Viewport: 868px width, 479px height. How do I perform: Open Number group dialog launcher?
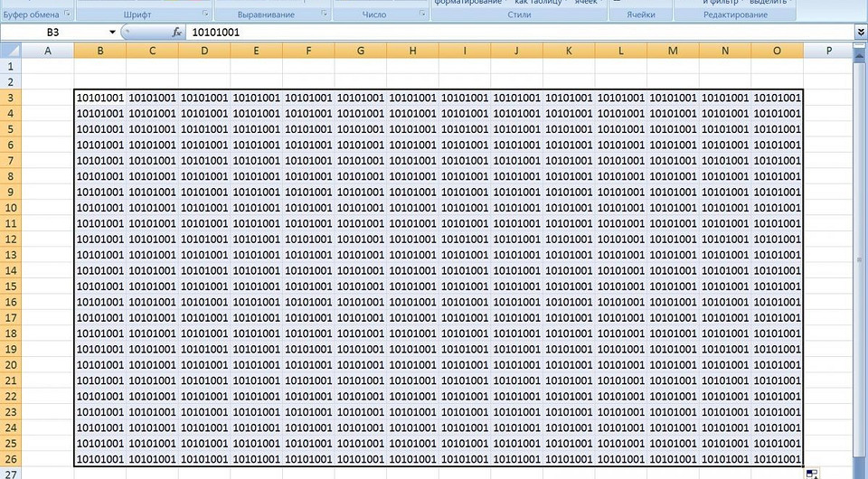click(x=421, y=15)
